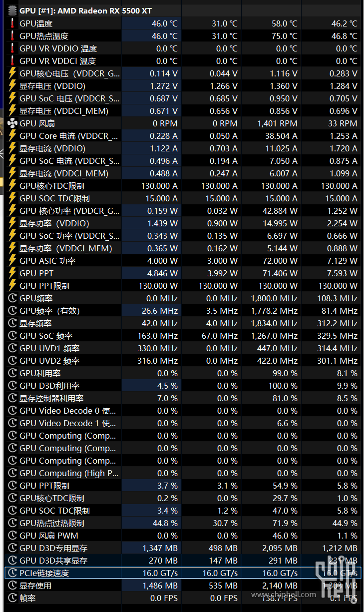
Task: Select the 显存电压 (VDDCI_MEM) sensor label
Action: 64,111
